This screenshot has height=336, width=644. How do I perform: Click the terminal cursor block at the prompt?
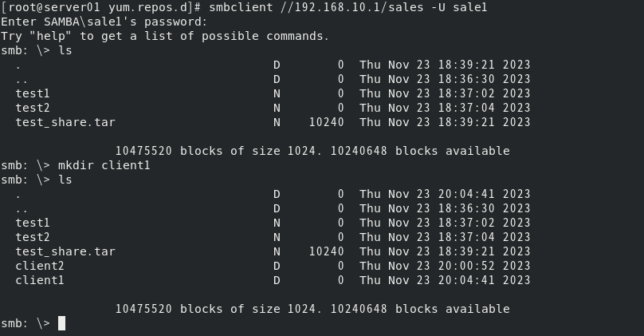[x=61, y=323]
